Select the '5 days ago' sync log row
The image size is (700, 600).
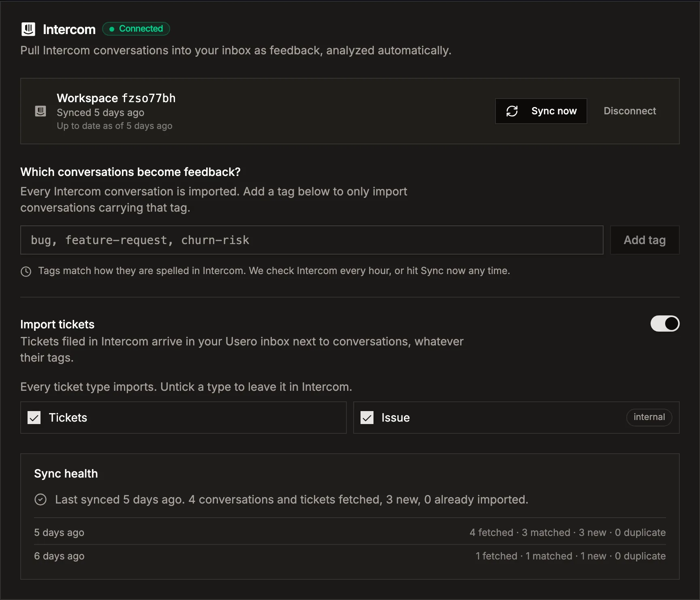point(350,532)
